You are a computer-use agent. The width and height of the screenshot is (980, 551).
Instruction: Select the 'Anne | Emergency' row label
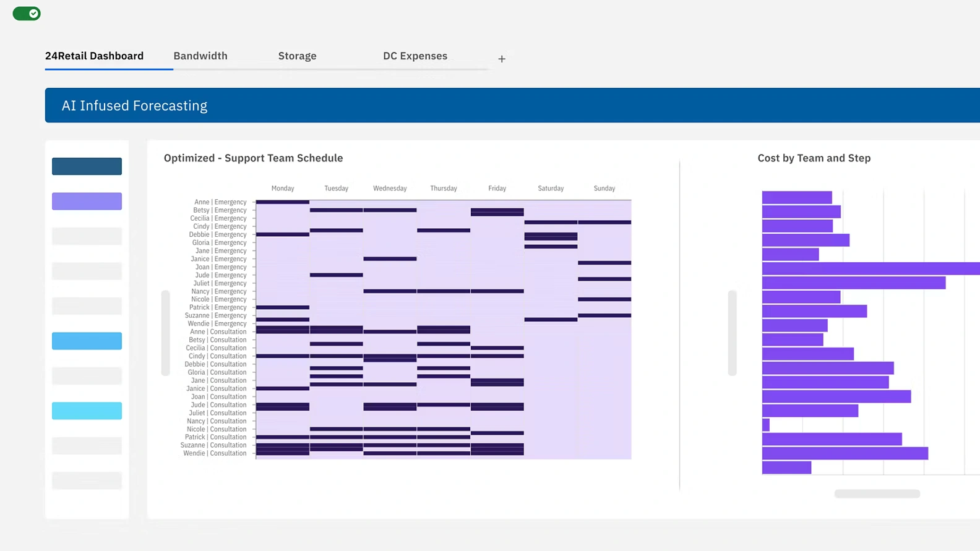(x=220, y=202)
